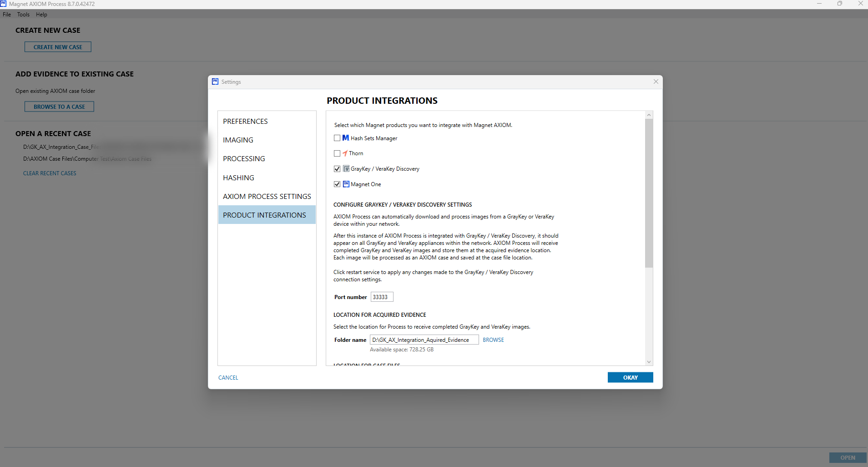Open the File menu
The height and width of the screenshot is (467, 868).
tap(7, 15)
